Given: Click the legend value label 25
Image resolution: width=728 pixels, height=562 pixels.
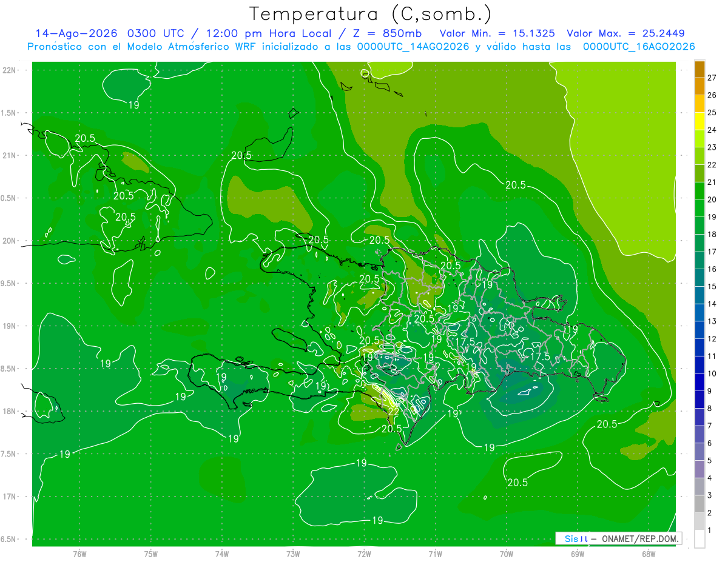Looking at the screenshot, I should (x=712, y=112).
